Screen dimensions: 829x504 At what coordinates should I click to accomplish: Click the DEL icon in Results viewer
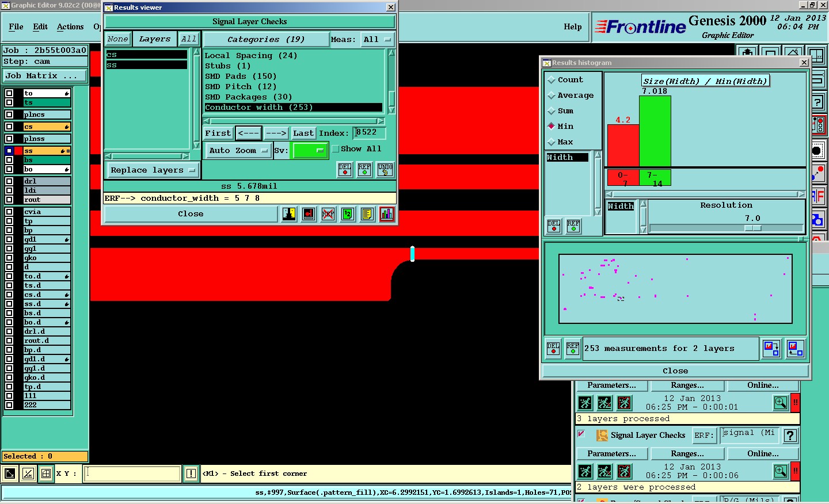345,170
